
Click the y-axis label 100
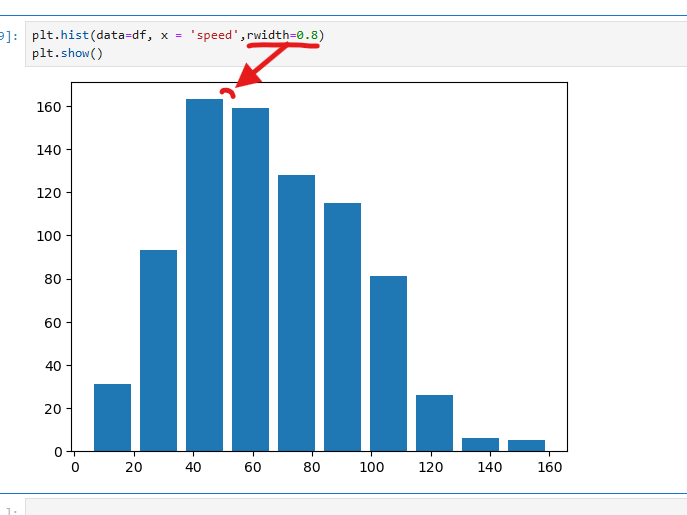(49, 236)
